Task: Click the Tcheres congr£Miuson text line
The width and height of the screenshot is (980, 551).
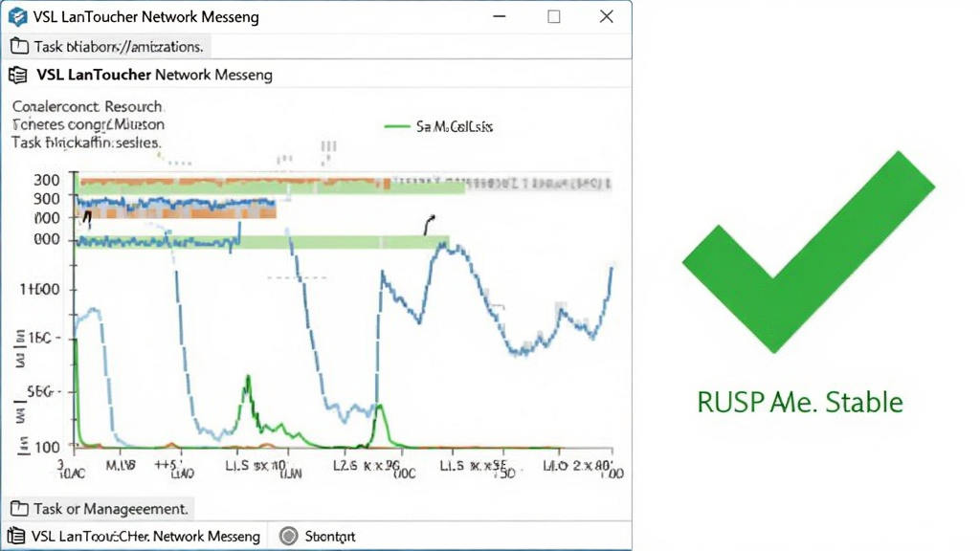Action: pos(88,124)
